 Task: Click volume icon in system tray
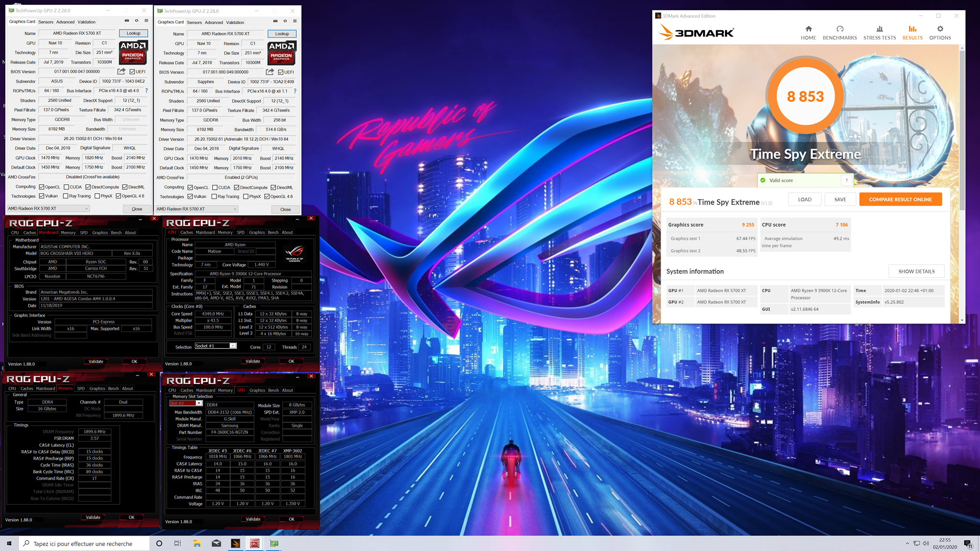[926, 543]
